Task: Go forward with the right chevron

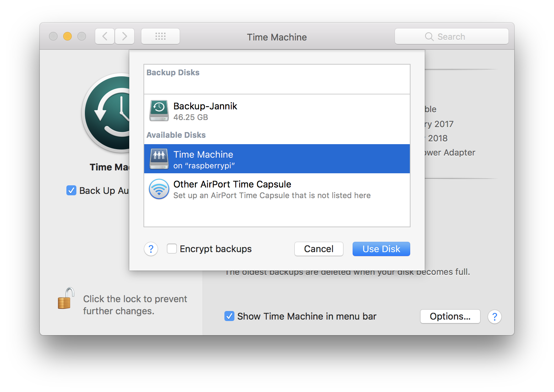Action: [x=125, y=36]
